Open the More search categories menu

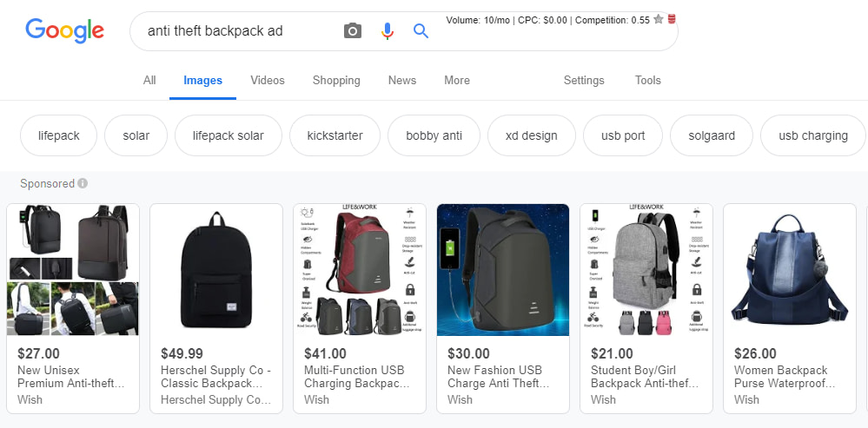pos(456,80)
